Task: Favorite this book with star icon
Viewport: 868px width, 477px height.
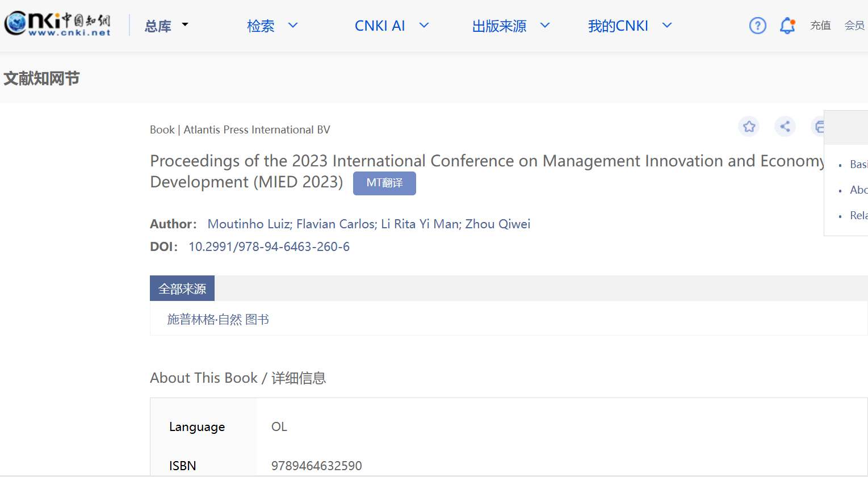Action: point(749,127)
